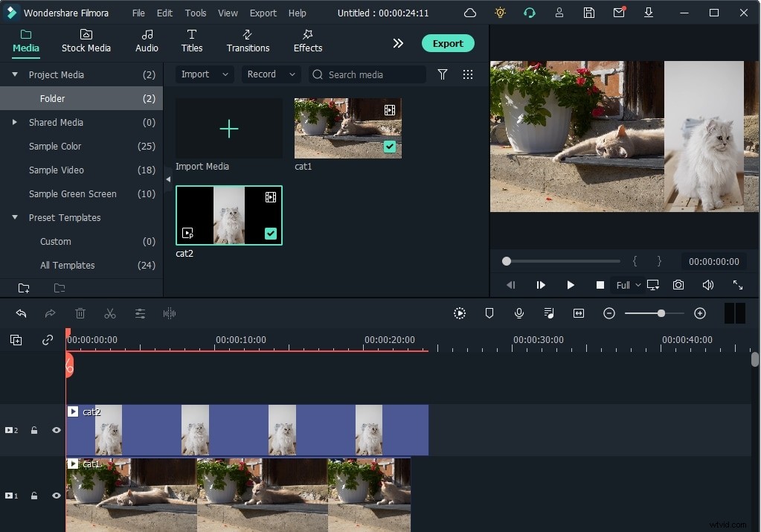Hide the cat2 track with its eye toggle
Image resolution: width=761 pixels, height=532 pixels.
[56, 430]
